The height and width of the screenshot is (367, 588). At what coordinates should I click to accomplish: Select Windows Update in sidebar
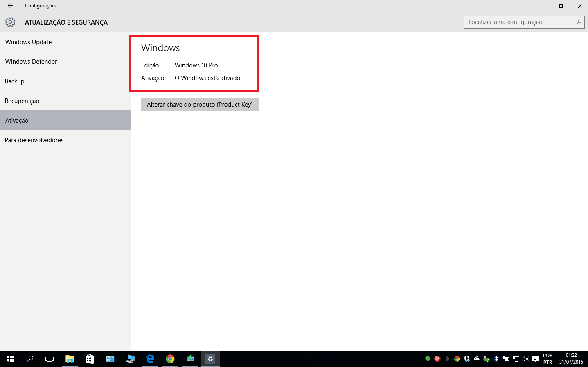(x=66, y=42)
